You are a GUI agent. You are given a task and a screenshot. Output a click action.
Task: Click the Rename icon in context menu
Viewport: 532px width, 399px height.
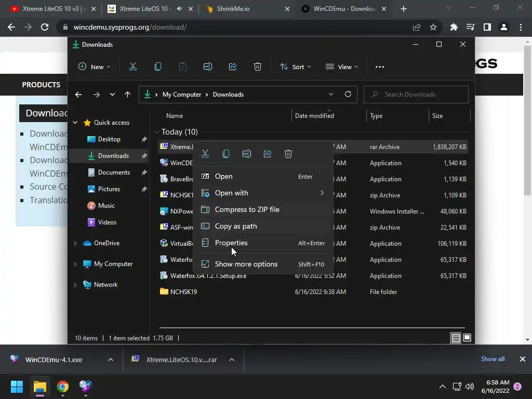[x=247, y=154]
